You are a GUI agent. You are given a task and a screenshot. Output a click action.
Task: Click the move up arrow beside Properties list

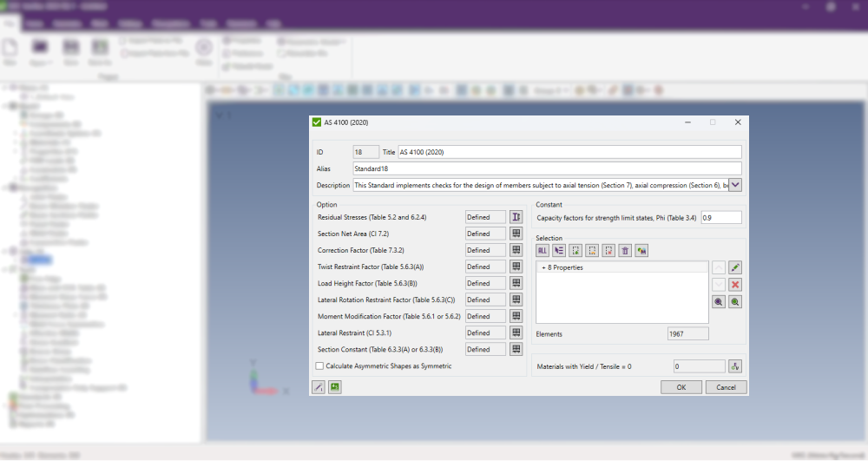[x=719, y=268]
